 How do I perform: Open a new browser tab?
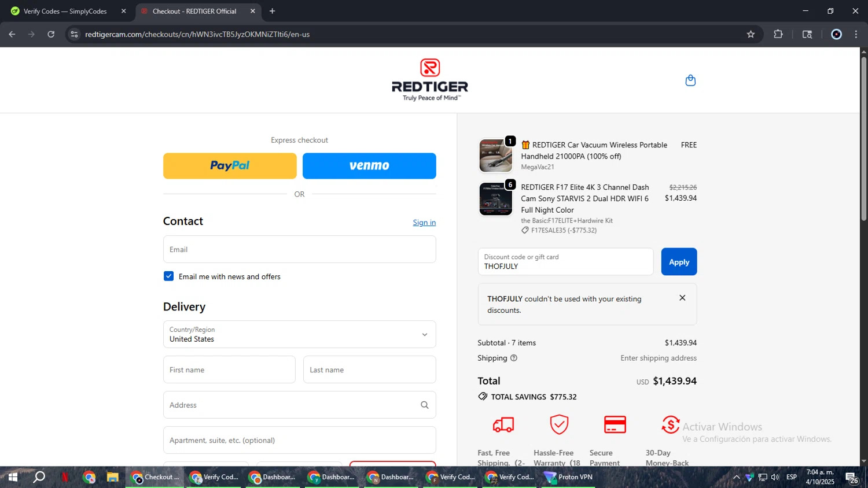pos(272,11)
